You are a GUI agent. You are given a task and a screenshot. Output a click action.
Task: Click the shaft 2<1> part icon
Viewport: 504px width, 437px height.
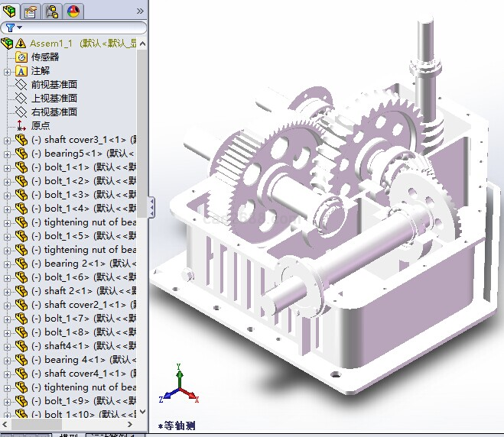tap(21, 291)
